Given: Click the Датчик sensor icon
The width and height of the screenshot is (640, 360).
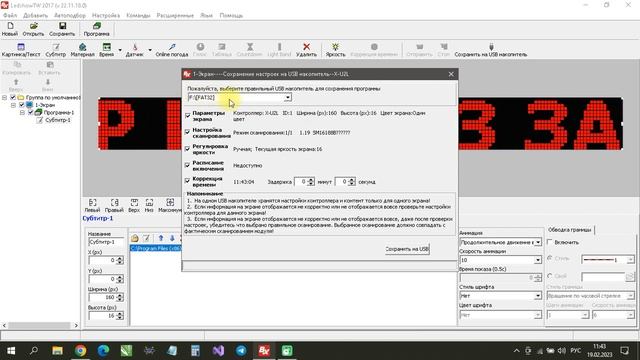Looking at the screenshot, I should (135, 50).
